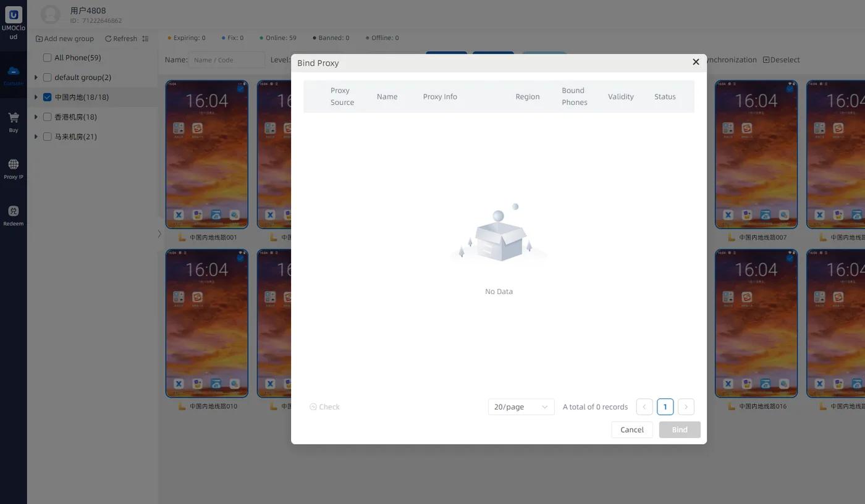Open the UMOCloud logo icon
Image resolution: width=865 pixels, height=504 pixels.
click(x=14, y=14)
